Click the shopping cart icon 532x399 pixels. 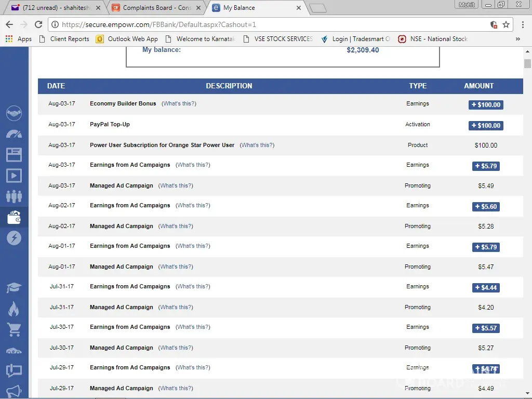pos(14,329)
